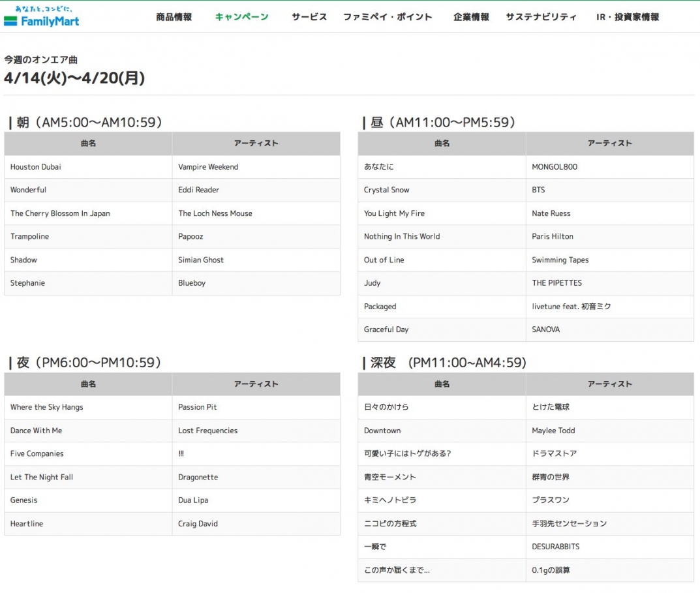The image size is (700, 593).
Task: Select the artist THE PIPETTES
Action: 556,283
